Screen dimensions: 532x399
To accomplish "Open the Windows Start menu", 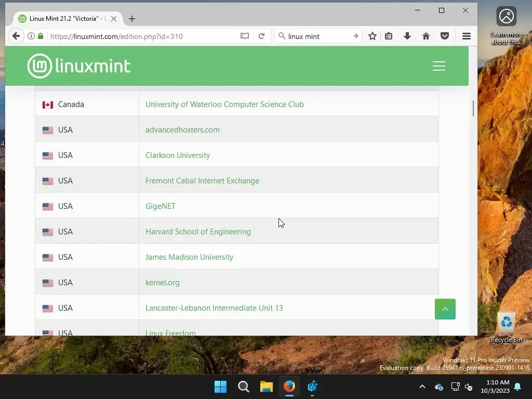I will pyautogui.click(x=220, y=387).
